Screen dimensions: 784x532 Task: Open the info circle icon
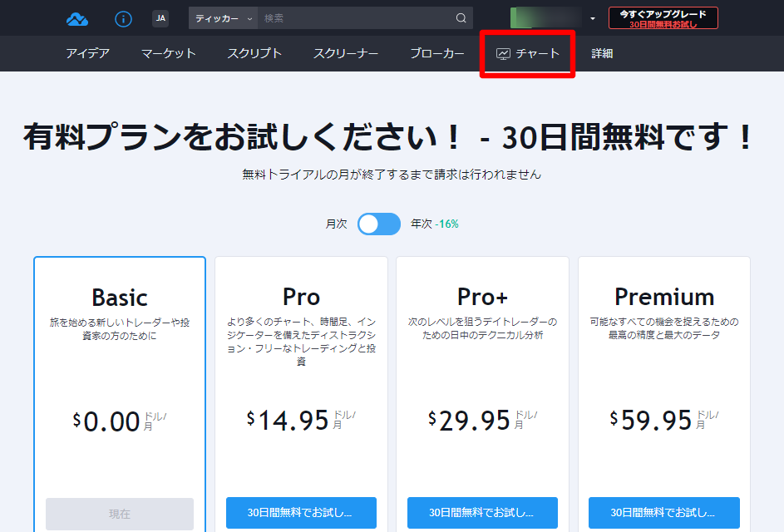point(123,19)
